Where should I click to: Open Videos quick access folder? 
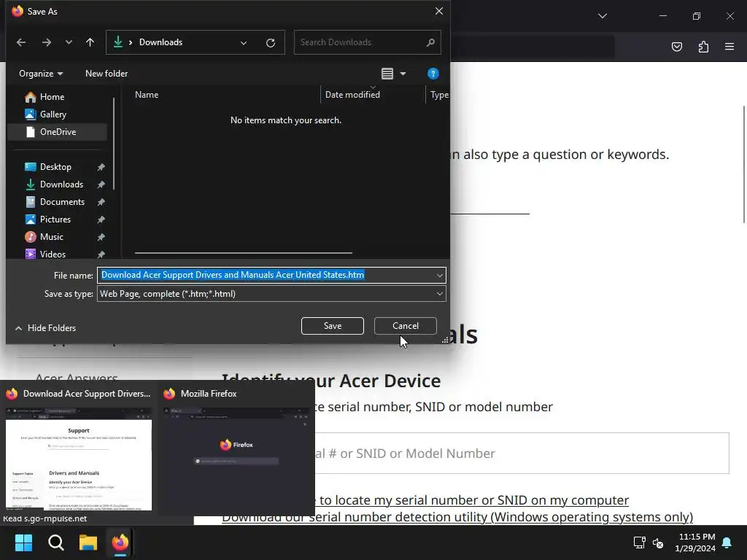(x=53, y=254)
